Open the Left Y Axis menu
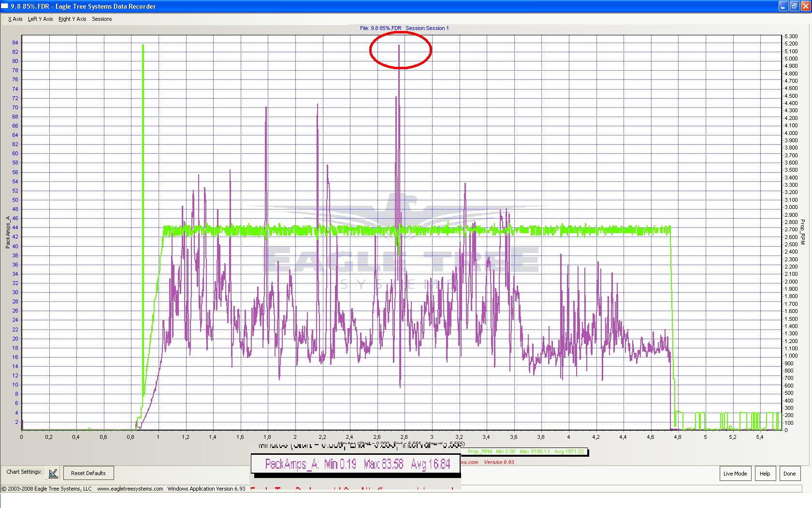The image size is (812, 508). [x=41, y=19]
